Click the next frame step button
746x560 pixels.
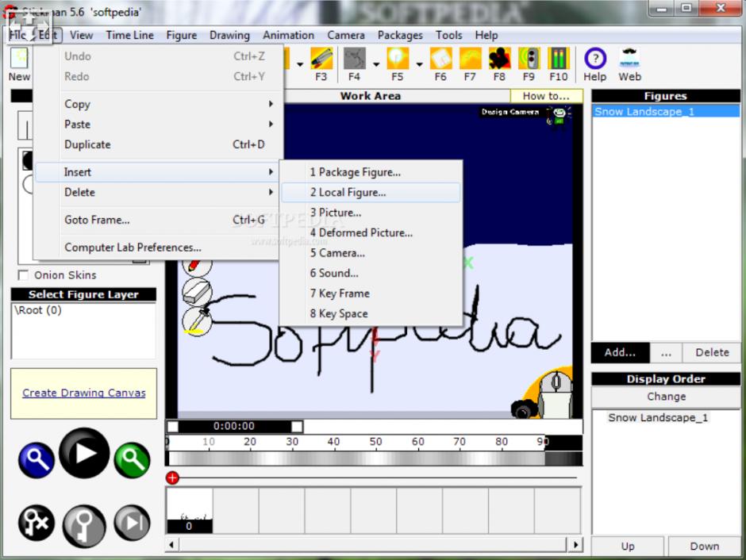[x=133, y=523]
